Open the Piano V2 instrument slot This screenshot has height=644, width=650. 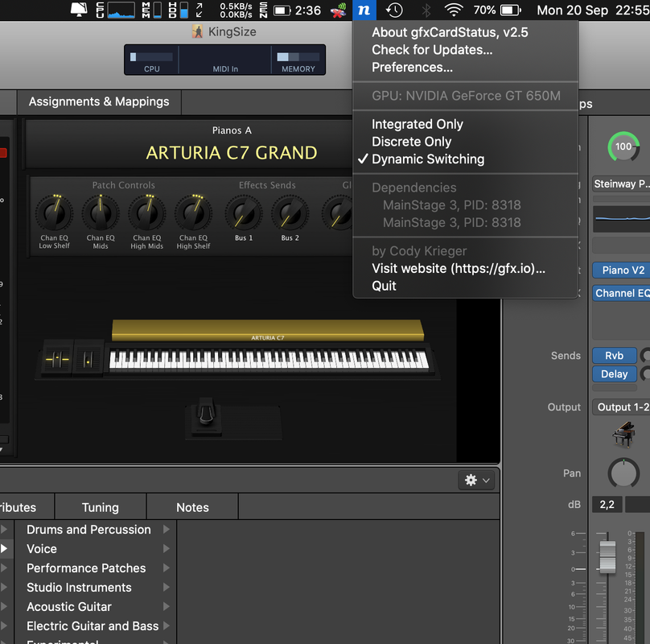pos(621,270)
